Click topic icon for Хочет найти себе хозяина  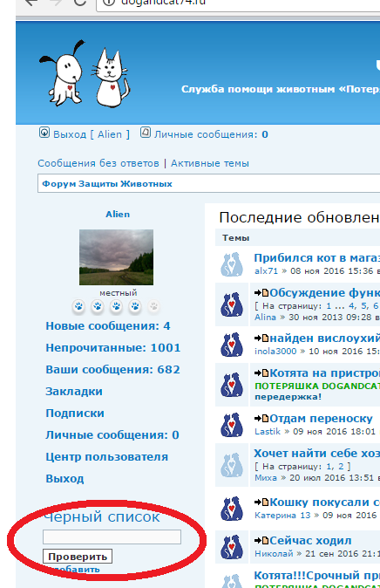[232, 465]
